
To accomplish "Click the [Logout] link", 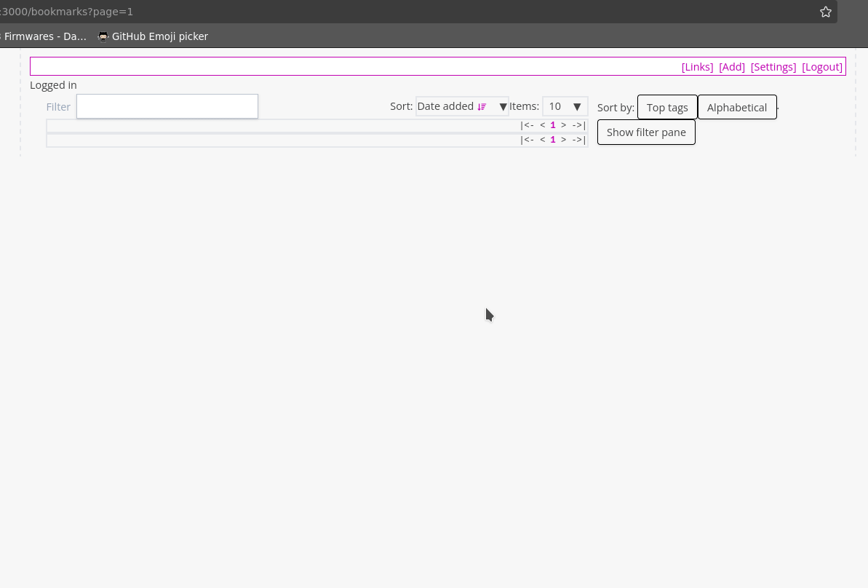I will [x=822, y=67].
